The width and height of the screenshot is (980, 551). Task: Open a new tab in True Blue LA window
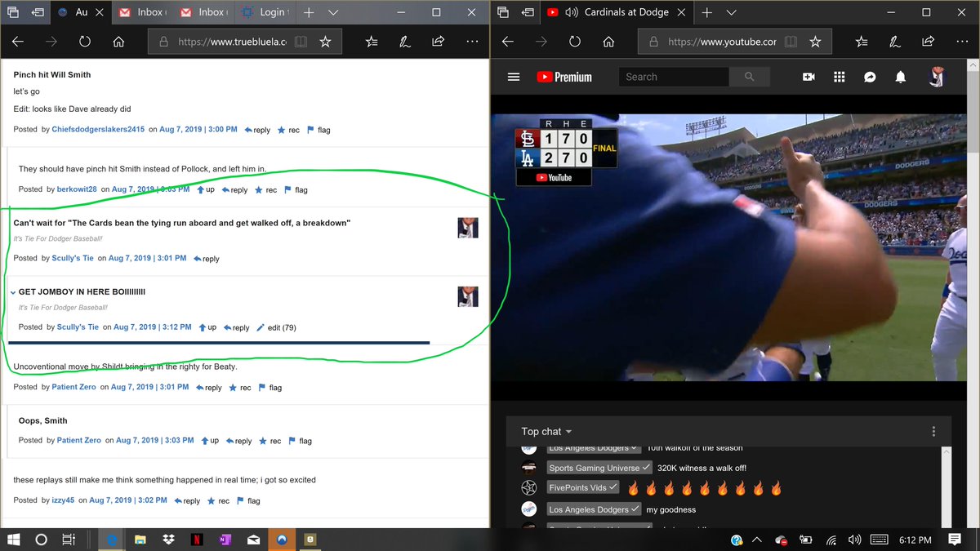point(309,12)
